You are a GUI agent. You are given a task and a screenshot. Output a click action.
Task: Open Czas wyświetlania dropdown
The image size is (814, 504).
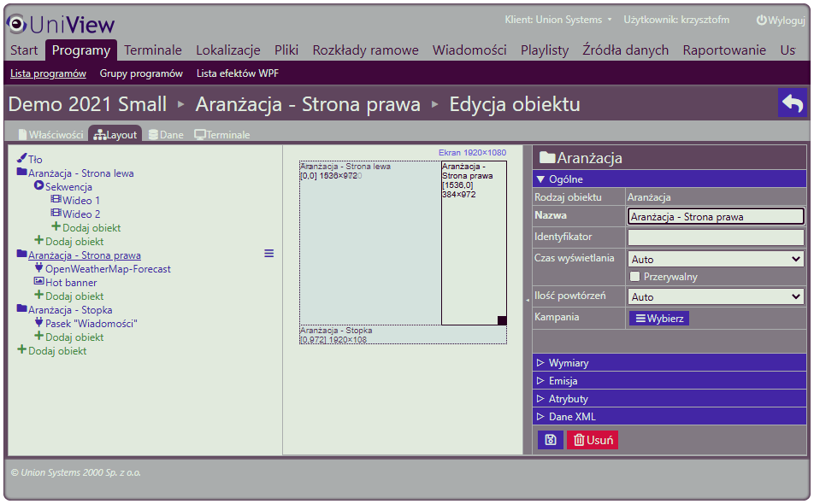[716, 259]
